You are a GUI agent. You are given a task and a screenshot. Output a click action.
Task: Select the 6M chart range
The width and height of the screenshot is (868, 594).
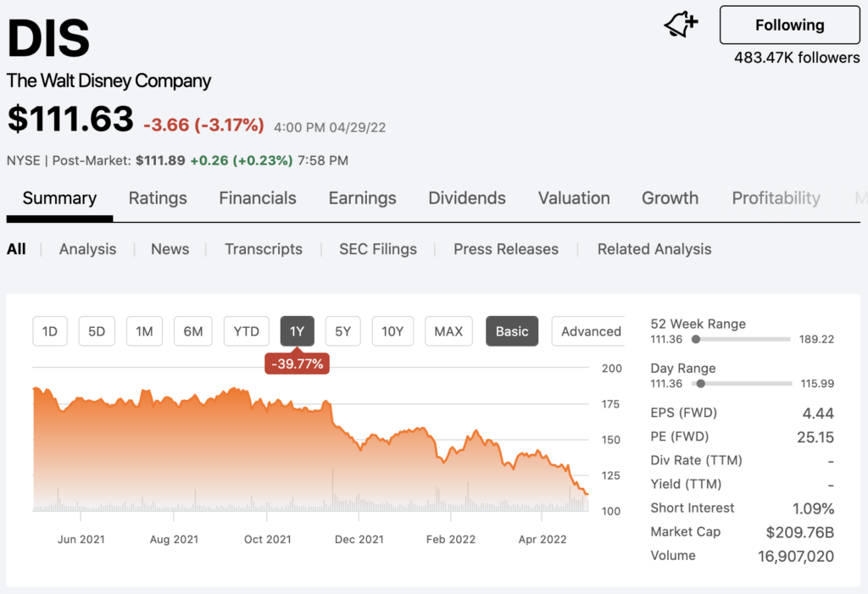(x=193, y=331)
